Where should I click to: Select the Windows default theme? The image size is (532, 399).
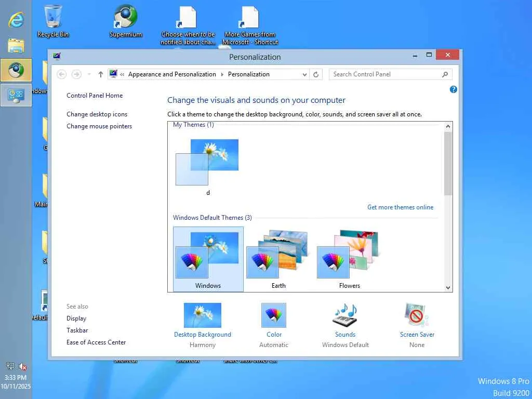[208, 259]
